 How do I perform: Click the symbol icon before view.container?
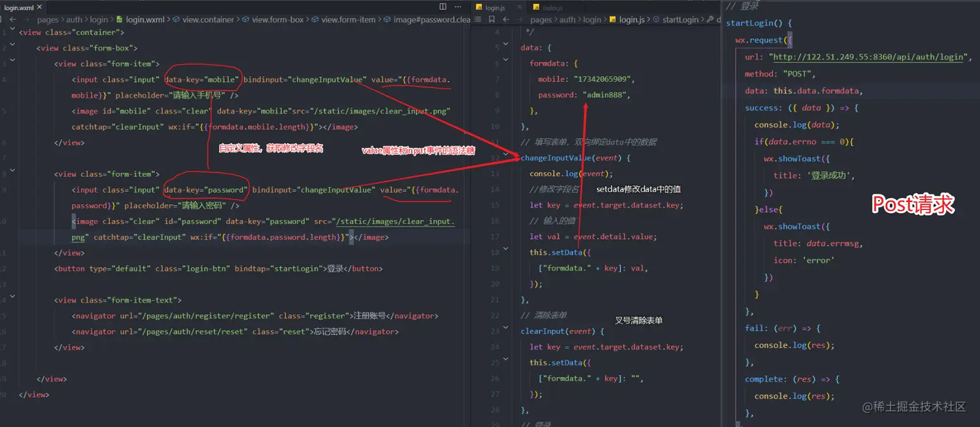176,19
